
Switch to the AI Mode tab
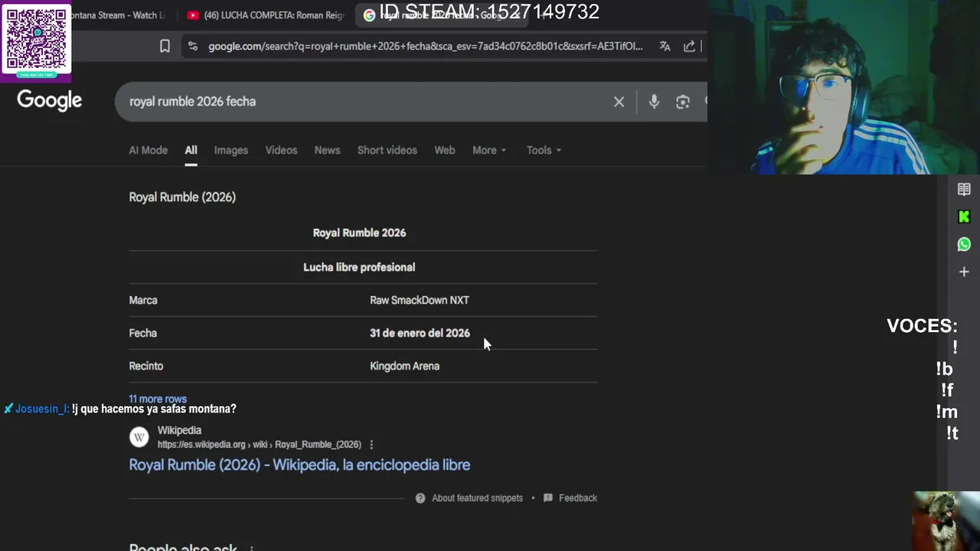coord(148,150)
